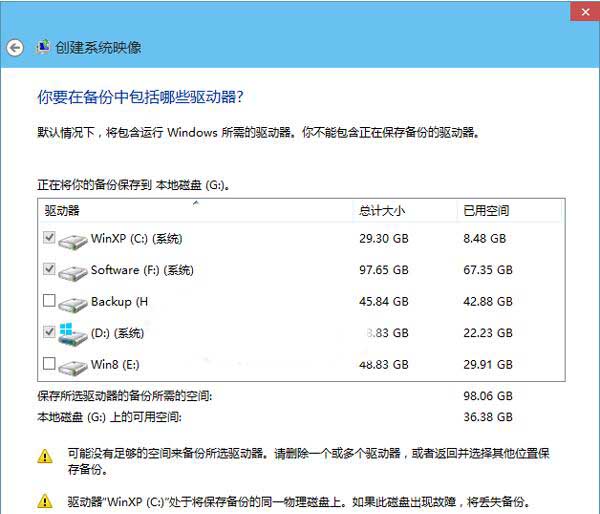Click the 97.65 GB total size value

(x=384, y=270)
